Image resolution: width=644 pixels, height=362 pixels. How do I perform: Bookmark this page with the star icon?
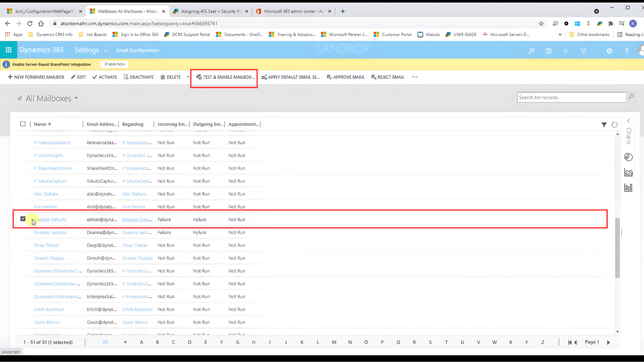tap(541, 23)
